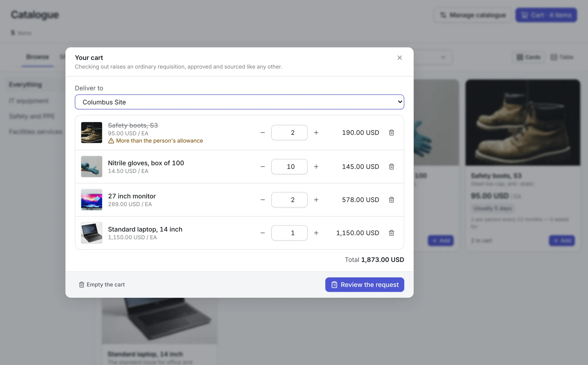Delete 27 inch monitor from cart

(391, 200)
